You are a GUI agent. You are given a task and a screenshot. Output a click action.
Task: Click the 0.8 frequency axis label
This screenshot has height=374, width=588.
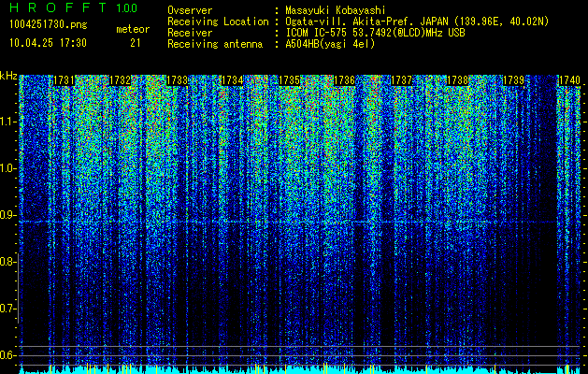point(7,262)
